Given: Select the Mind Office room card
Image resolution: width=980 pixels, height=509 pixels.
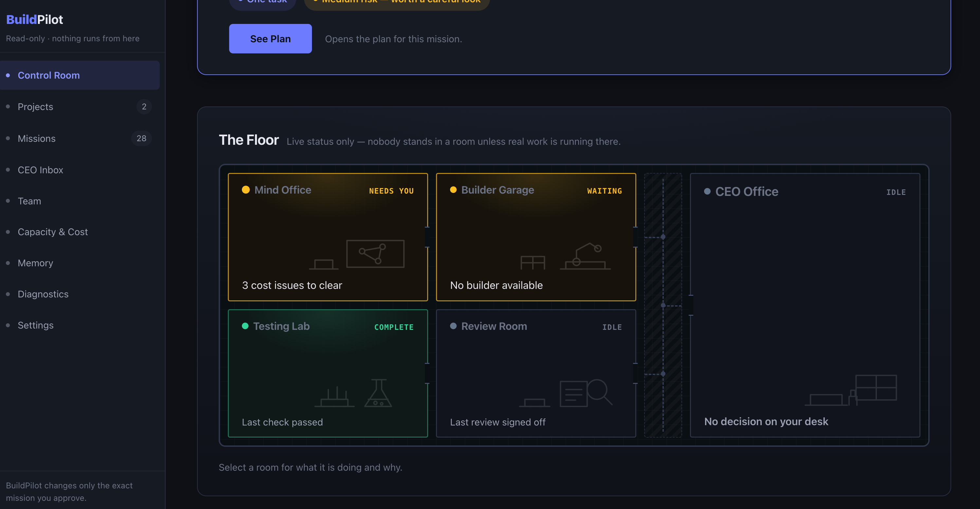Looking at the screenshot, I should pyautogui.click(x=328, y=237).
